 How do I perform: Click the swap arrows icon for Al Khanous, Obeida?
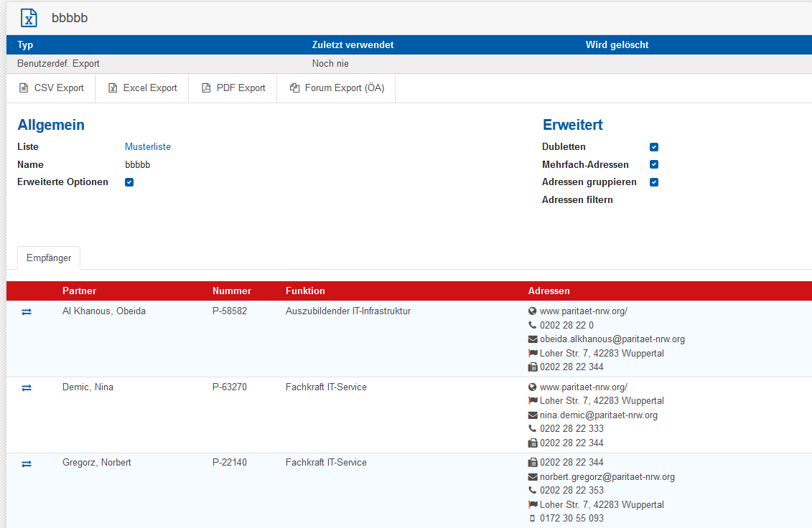click(27, 312)
